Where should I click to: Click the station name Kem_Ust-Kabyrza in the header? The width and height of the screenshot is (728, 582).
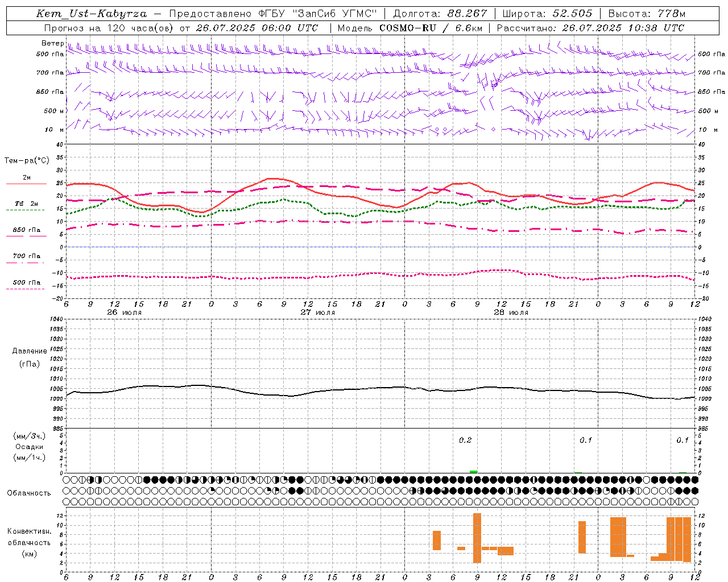click(91, 14)
